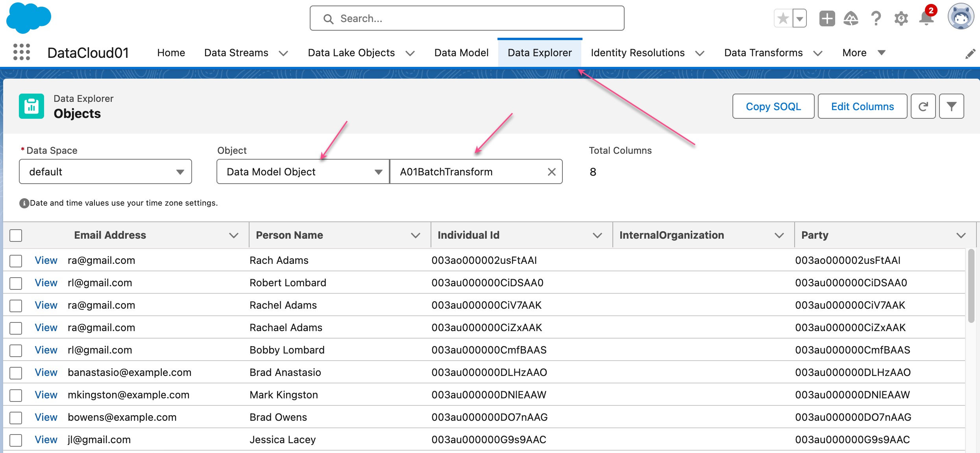Open View link for Mark Kingston

pyautogui.click(x=46, y=395)
